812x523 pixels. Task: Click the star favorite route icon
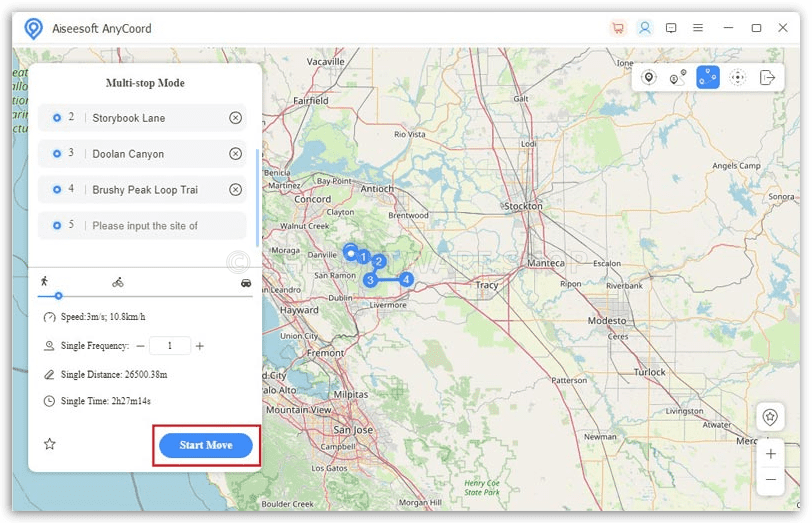click(50, 444)
